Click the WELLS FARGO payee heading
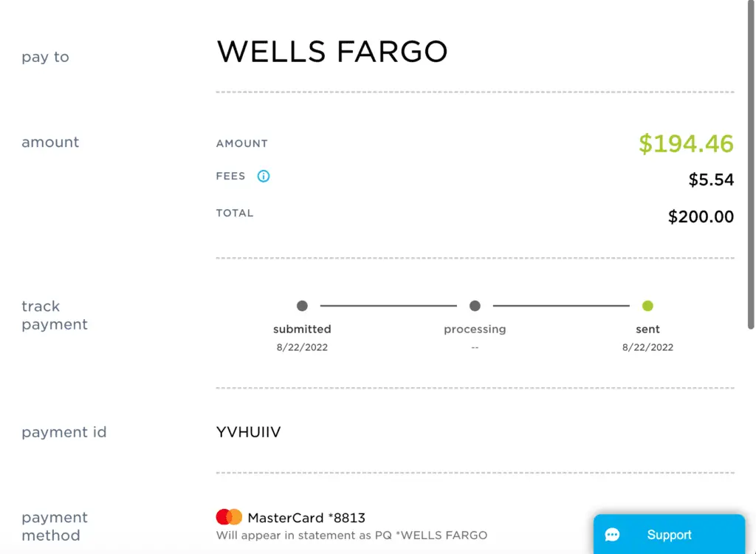 coord(332,51)
